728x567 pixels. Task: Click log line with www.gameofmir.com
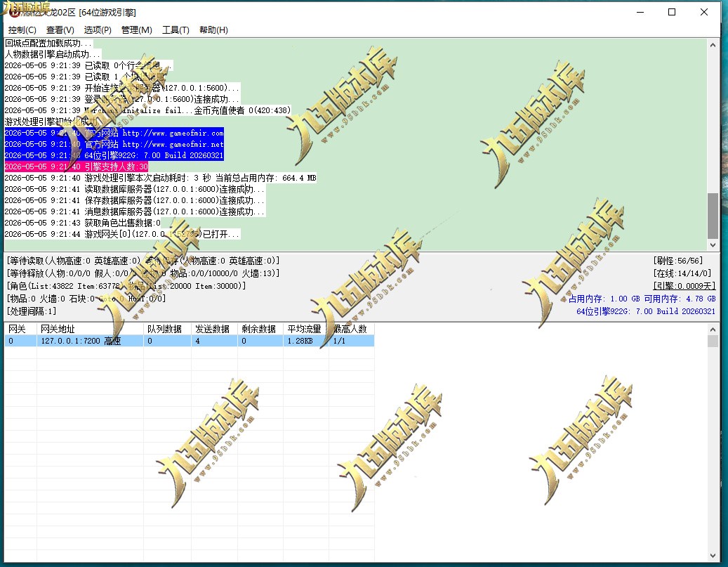pos(114,133)
